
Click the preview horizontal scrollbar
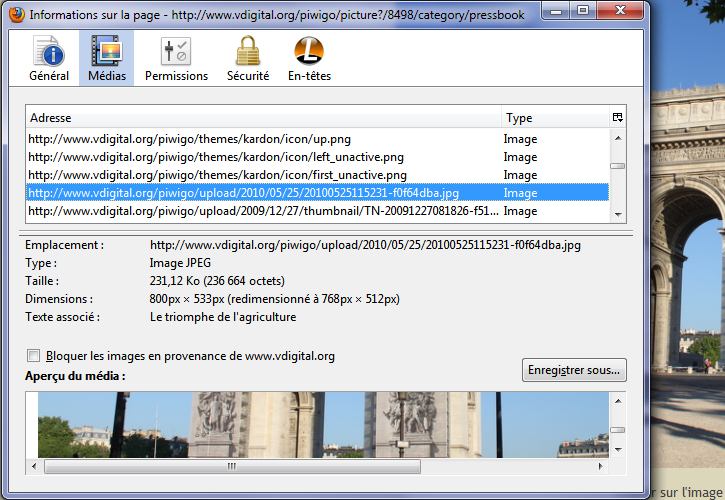coord(300,466)
